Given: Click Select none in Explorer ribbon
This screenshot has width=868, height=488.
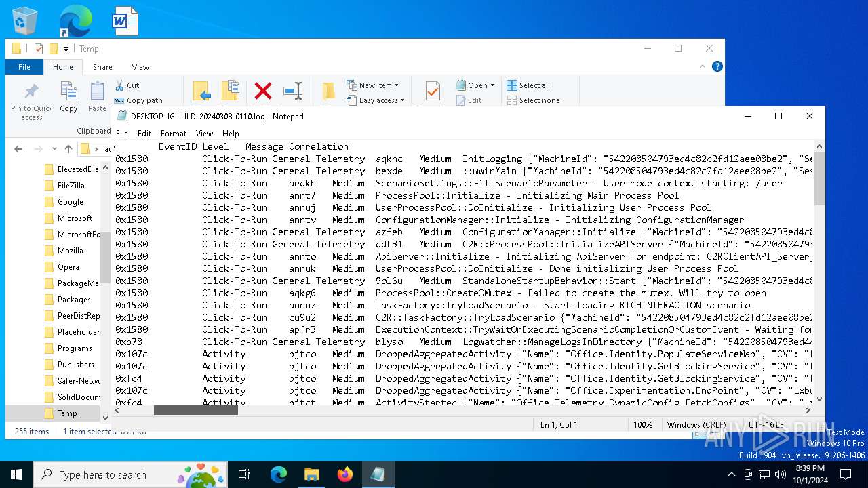Looking at the screenshot, I should coord(533,100).
